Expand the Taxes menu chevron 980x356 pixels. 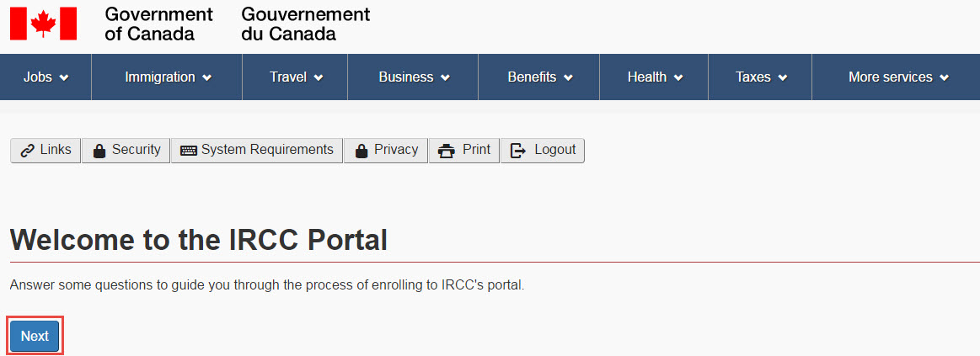click(x=783, y=78)
